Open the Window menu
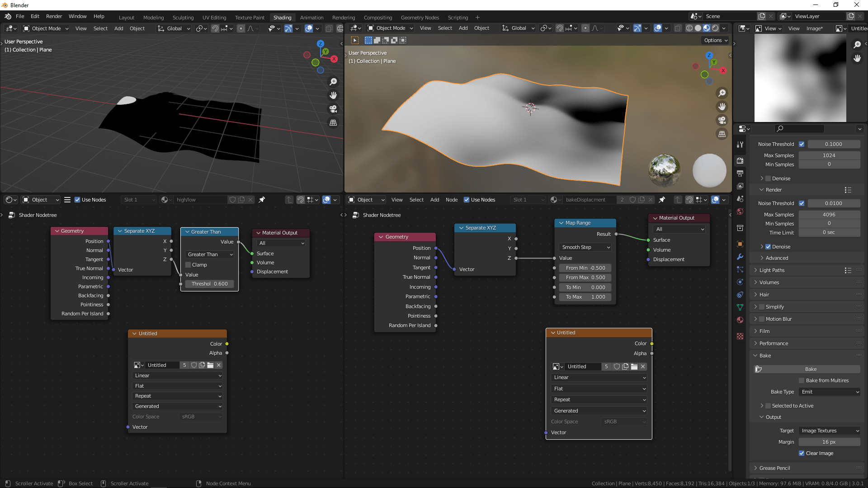The height and width of the screenshot is (488, 868). pyautogui.click(x=77, y=16)
